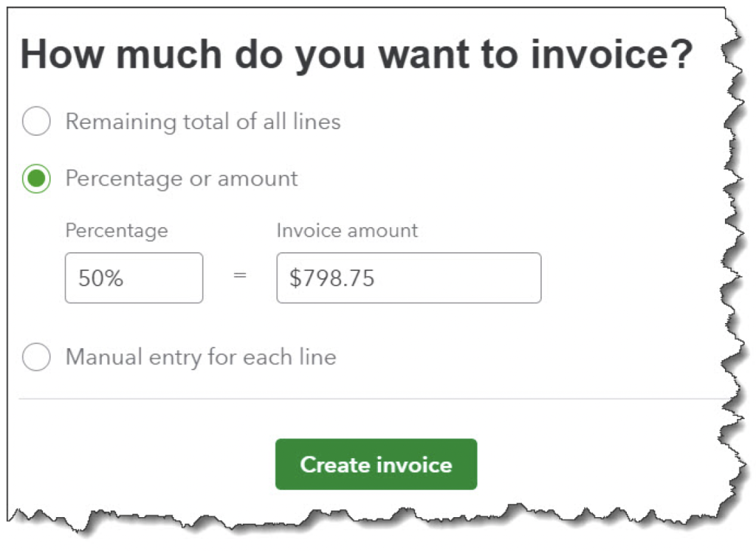Click the horizontal divider above Create invoice

369,399
